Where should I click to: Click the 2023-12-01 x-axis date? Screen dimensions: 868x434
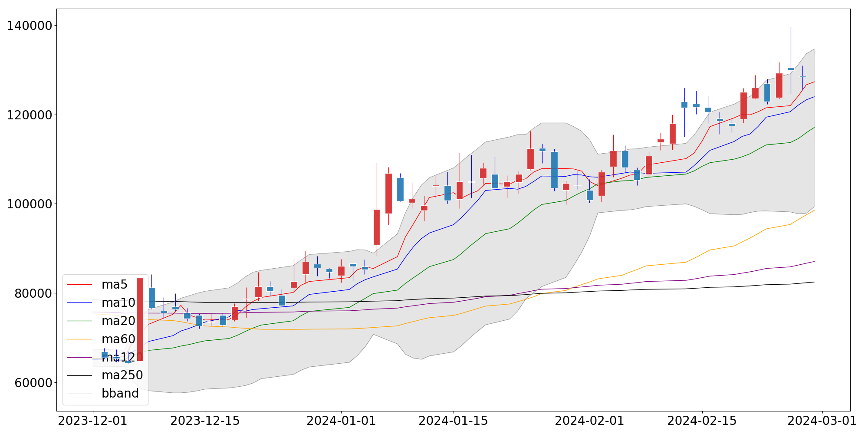point(92,421)
